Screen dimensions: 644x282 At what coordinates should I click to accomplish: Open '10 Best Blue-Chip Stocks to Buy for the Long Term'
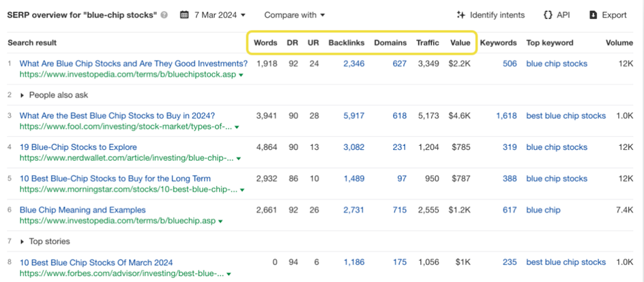pos(115,178)
